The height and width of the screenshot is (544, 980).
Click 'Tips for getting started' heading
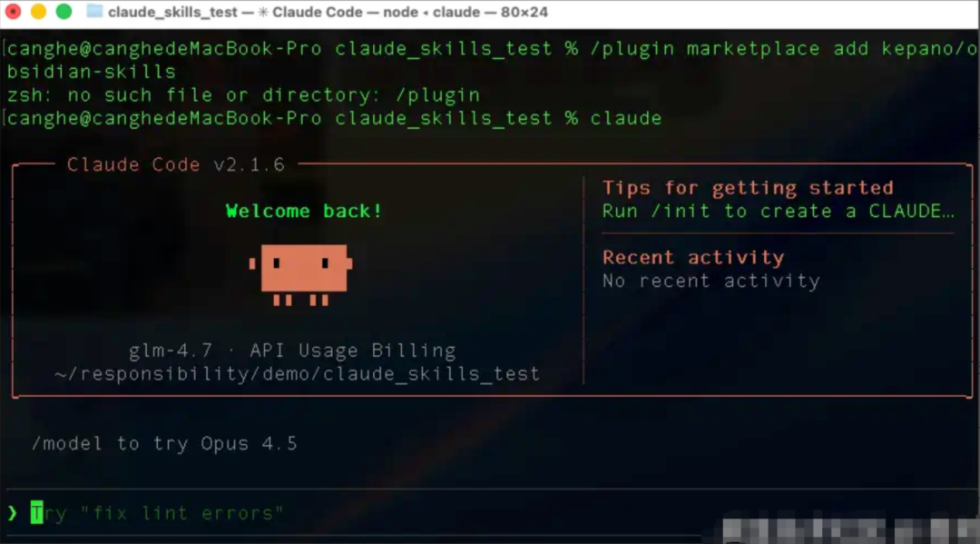pos(748,188)
